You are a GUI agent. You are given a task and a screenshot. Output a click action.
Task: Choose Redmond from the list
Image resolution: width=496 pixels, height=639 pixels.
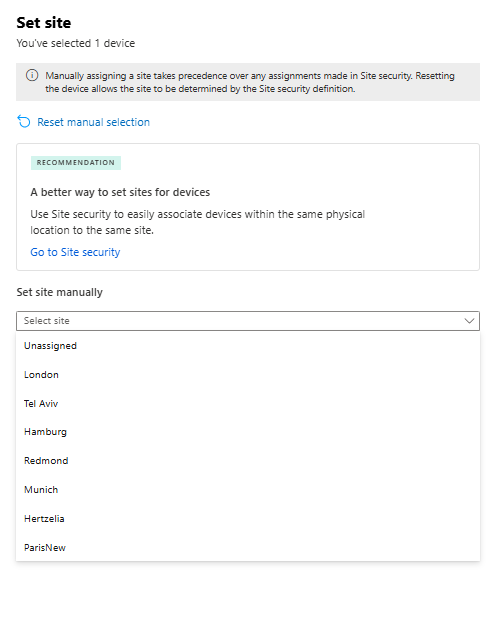click(x=248, y=461)
